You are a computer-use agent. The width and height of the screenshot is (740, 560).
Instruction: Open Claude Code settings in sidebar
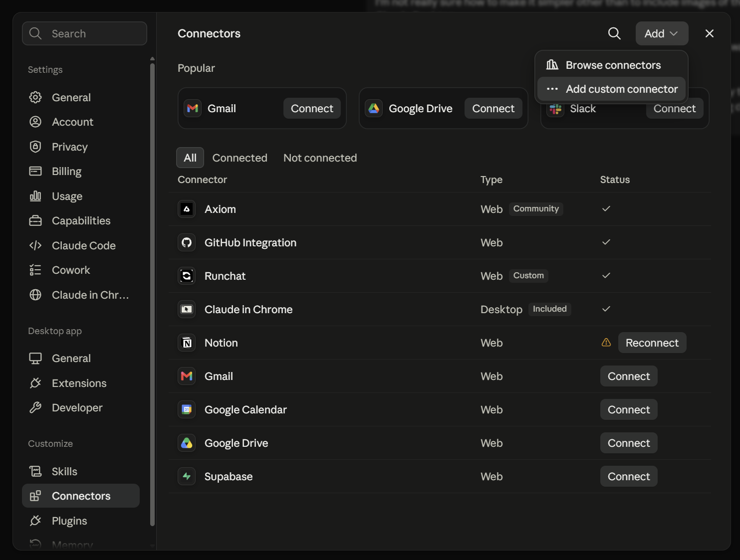81,245
